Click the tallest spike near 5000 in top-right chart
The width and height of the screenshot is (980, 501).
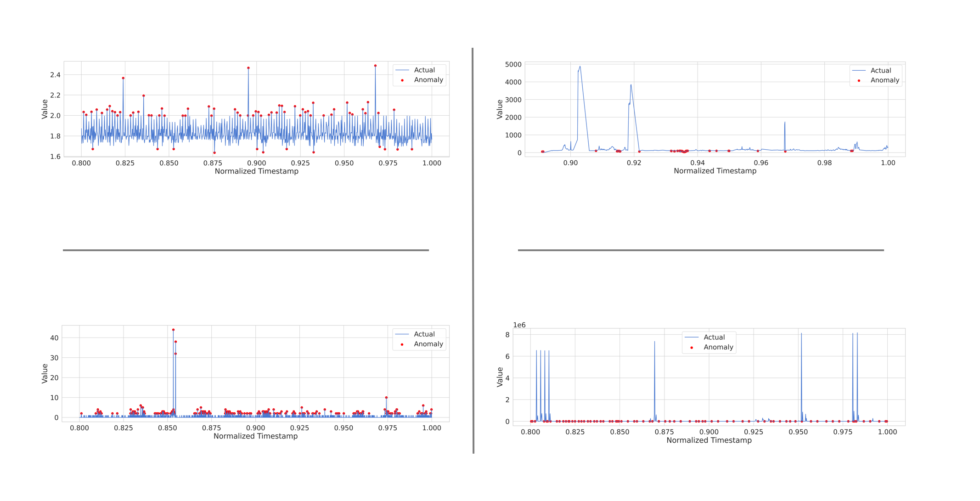[580, 67]
